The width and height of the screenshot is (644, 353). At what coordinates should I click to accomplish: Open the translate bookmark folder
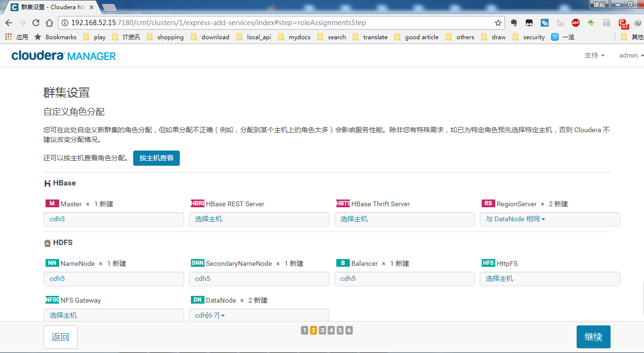[x=370, y=37]
